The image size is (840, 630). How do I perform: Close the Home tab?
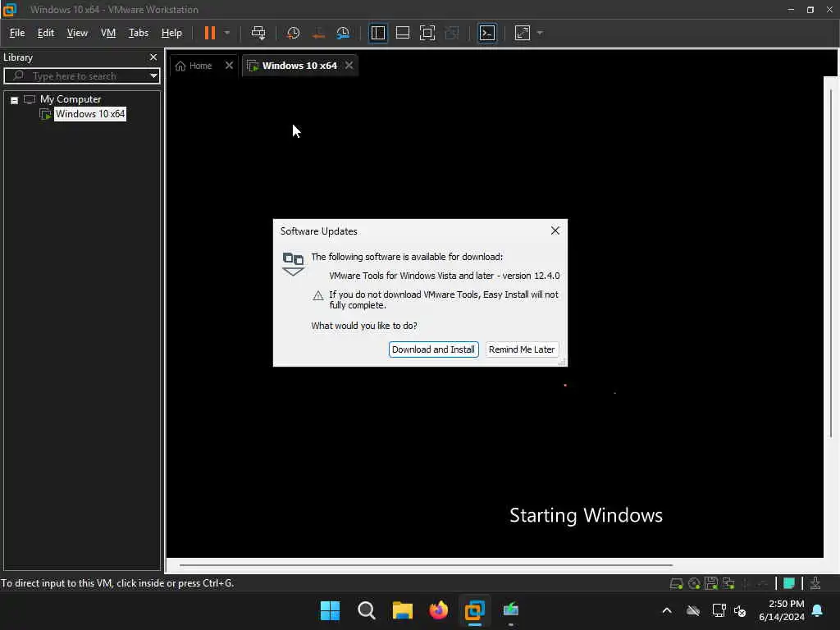(230, 66)
